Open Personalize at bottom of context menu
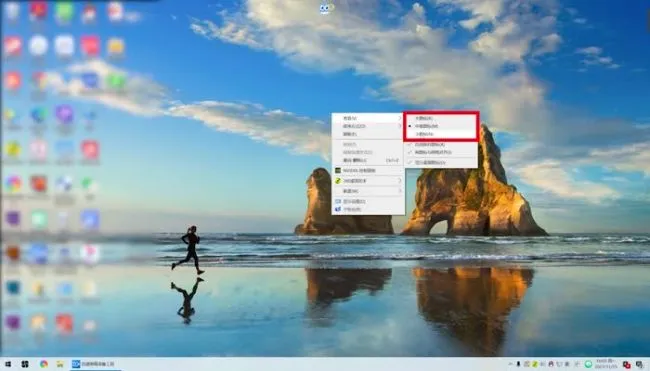650x371 pixels. click(x=368, y=209)
